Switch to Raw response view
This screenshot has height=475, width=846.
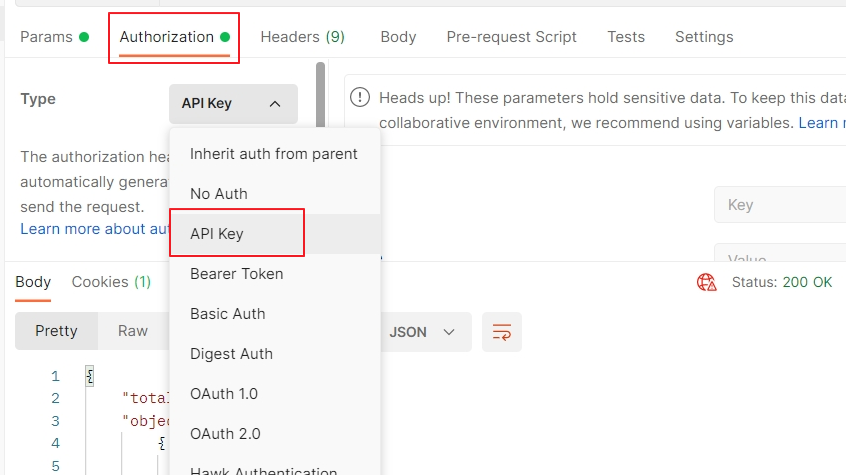pyautogui.click(x=133, y=331)
